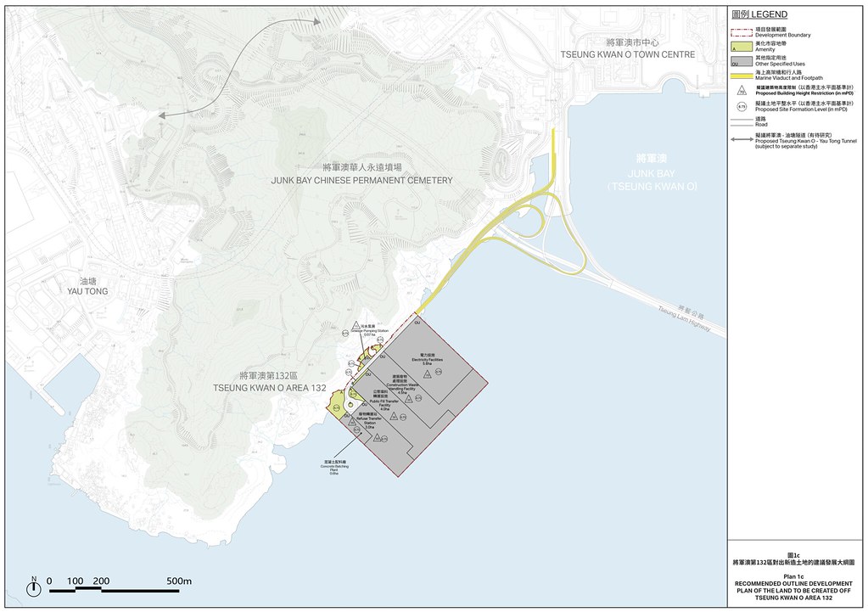Viewport: 868px width, 612px height.
Task: Click the north arrow compass symbol
Action: pos(34,587)
